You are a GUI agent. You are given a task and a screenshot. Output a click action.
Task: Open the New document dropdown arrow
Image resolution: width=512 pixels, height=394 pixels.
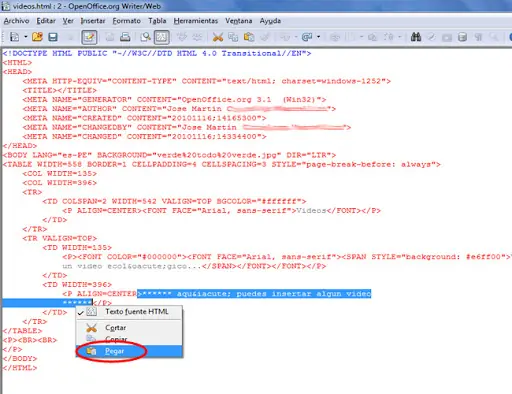(x=26, y=37)
